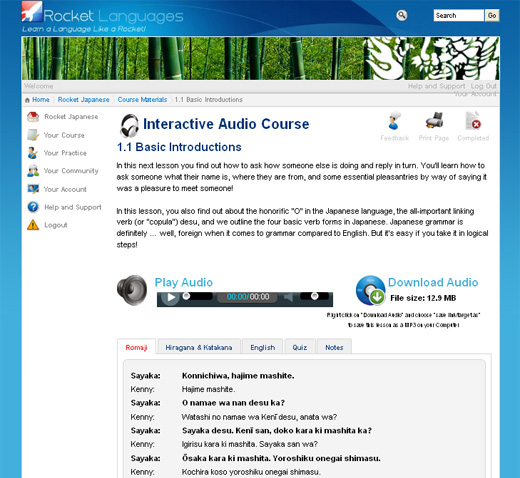Select the Romaji tab
Viewport: 520px width, 478px height.
(136, 347)
